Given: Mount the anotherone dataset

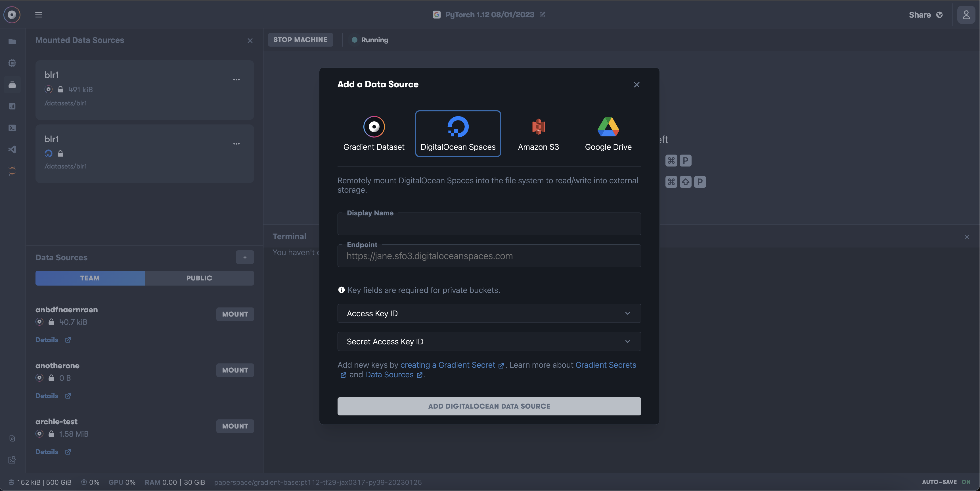Looking at the screenshot, I should pos(235,370).
